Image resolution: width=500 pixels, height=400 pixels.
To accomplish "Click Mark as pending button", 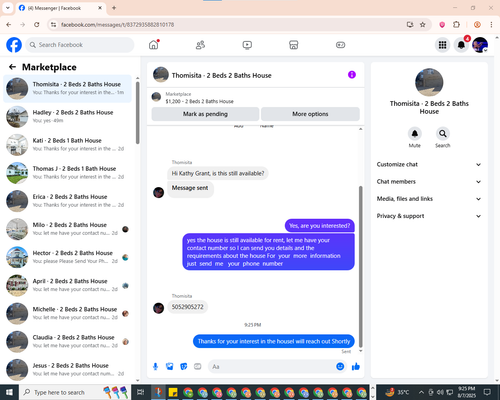I will point(205,114).
